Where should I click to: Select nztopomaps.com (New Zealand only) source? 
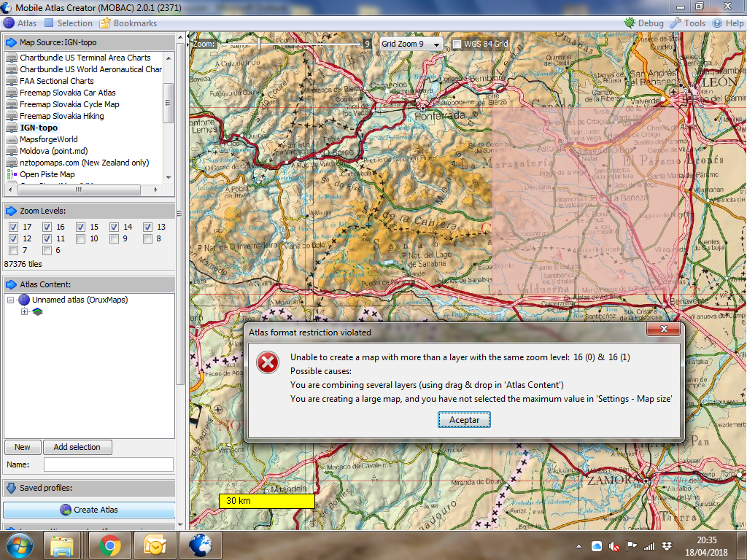pyautogui.click(x=85, y=163)
